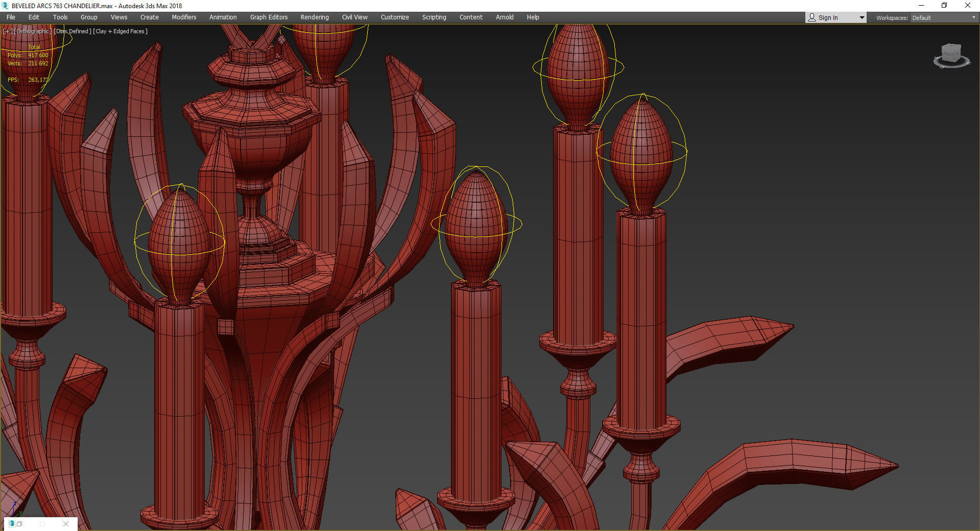The height and width of the screenshot is (531, 980).
Task: Click the User Defined viewport label
Action: [73, 31]
